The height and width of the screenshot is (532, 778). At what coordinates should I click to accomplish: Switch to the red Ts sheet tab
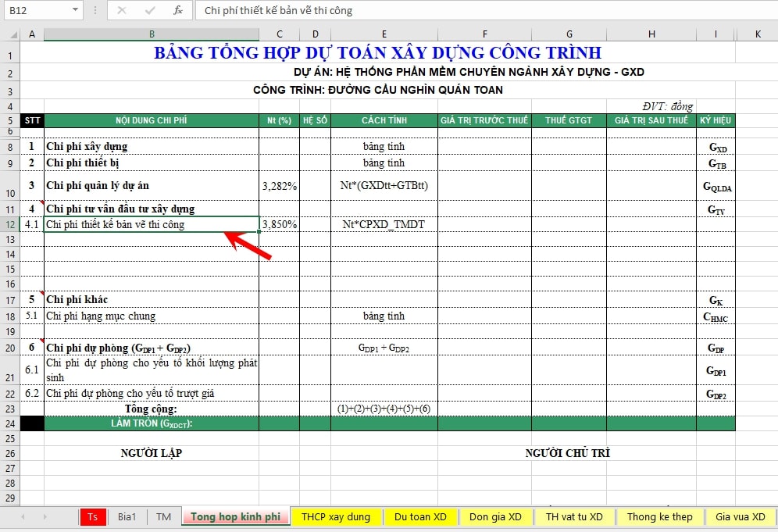pyautogui.click(x=92, y=516)
